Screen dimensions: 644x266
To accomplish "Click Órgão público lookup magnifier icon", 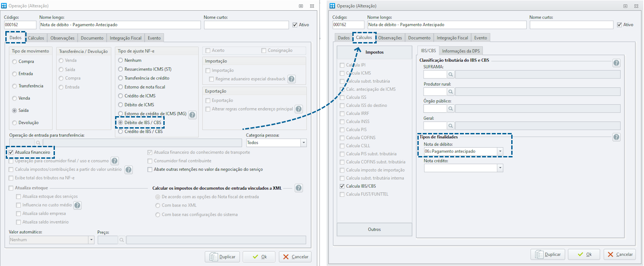I will tap(451, 108).
